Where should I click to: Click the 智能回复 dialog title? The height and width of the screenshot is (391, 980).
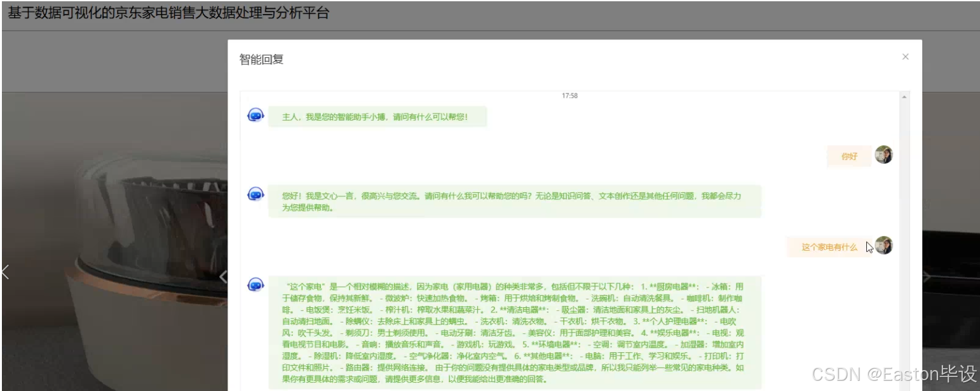pyautogui.click(x=261, y=60)
